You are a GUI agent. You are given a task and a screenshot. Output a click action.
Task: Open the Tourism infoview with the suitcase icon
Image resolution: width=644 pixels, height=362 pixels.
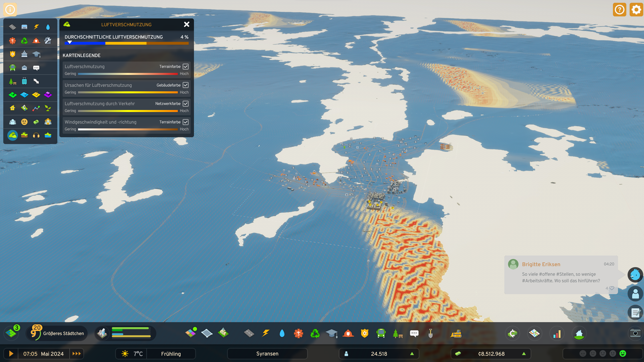coord(24,81)
